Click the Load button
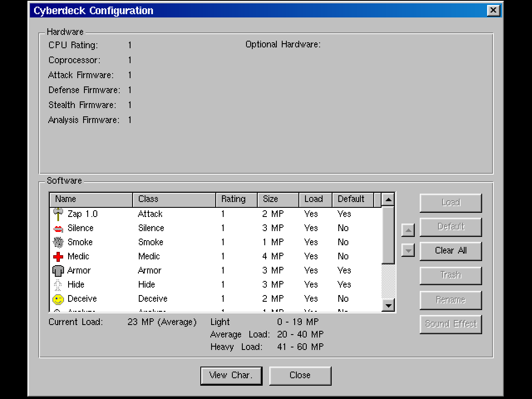This screenshot has height=399, width=532. coord(451,203)
